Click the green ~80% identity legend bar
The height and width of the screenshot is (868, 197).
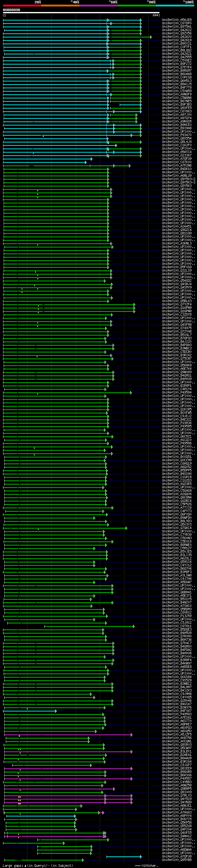pyautogui.click(x=137, y=6)
